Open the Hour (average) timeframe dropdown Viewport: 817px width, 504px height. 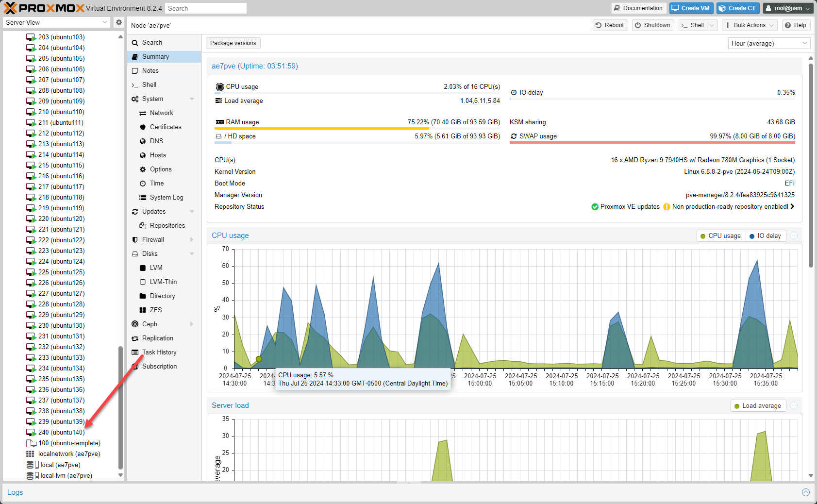769,44
